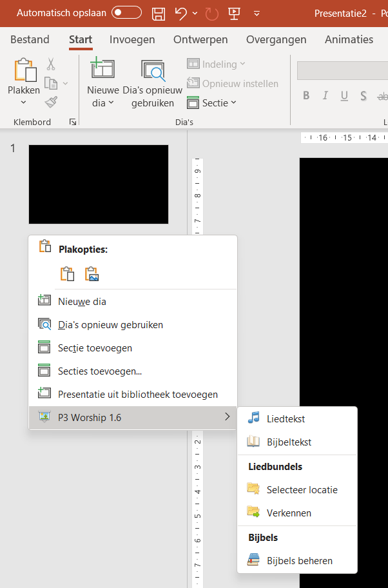
Task: Choose Selecteer locatie under Liedbundels
Action: pyautogui.click(x=302, y=489)
